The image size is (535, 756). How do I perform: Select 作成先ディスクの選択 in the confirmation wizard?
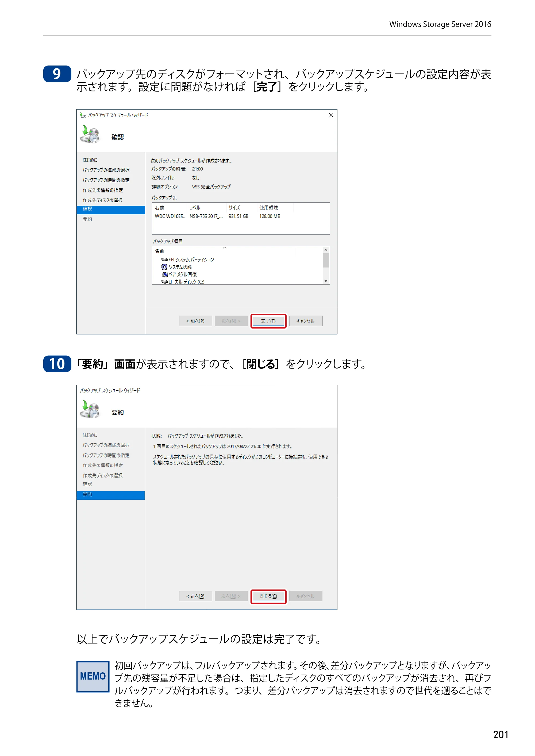pos(102,200)
